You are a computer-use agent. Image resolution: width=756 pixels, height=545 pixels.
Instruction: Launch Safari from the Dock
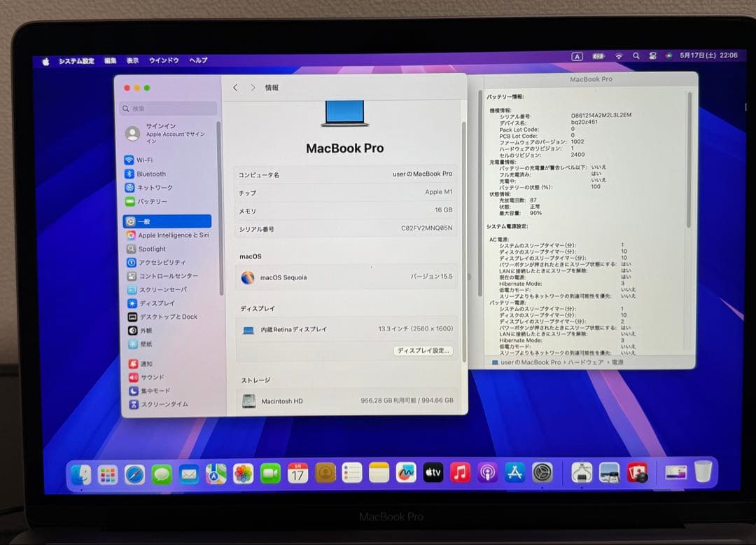pos(134,473)
